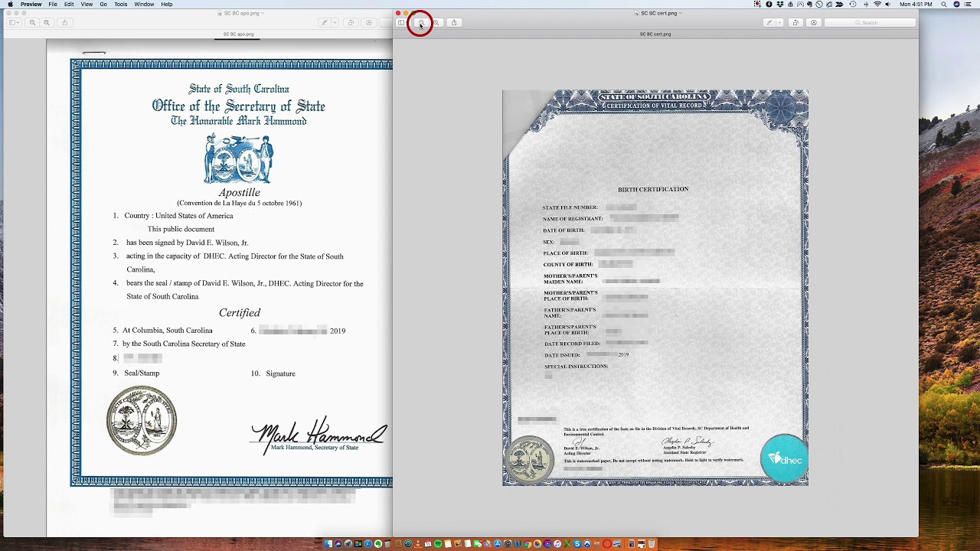This screenshot has width=980, height=551.
Task: Open the File menu
Action: [x=53, y=5]
